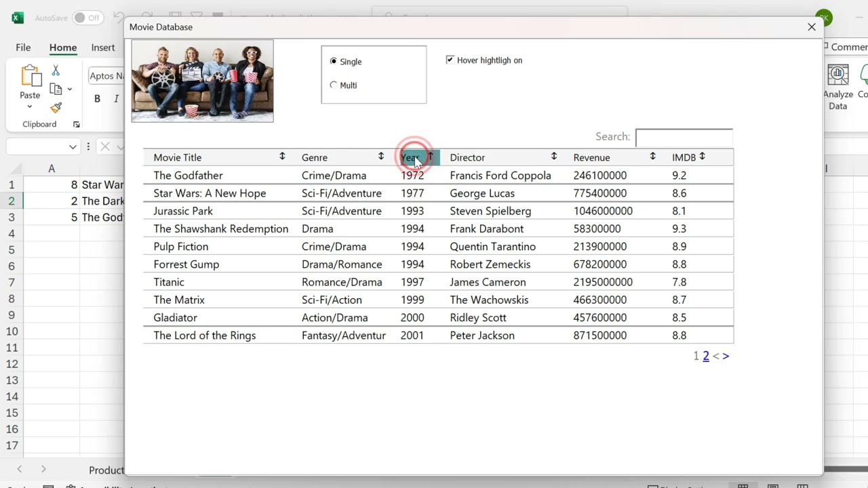Viewport: 868px width, 488px height.
Task: Open the File menu
Action: pyautogui.click(x=23, y=47)
